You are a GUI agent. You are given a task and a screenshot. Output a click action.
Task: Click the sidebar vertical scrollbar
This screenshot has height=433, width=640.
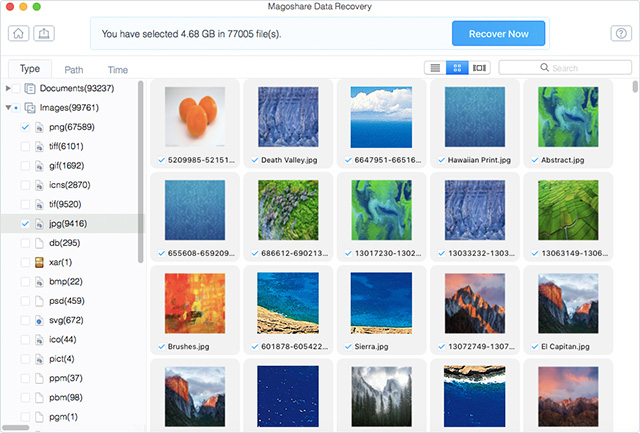click(x=141, y=160)
